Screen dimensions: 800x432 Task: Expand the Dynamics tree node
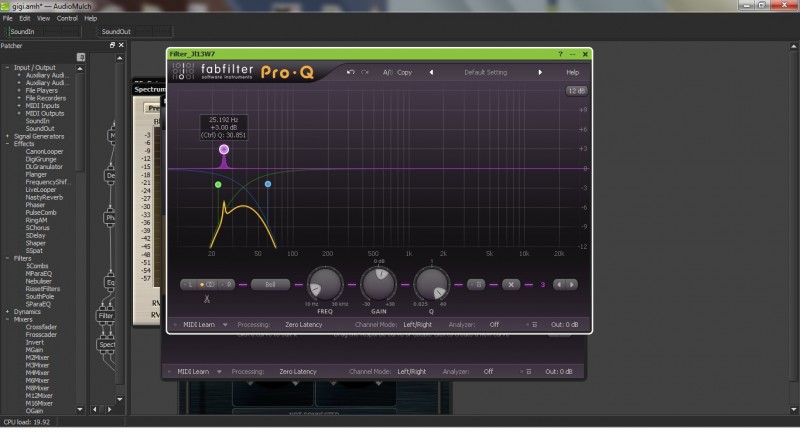pyautogui.click(x=7, y=312)
